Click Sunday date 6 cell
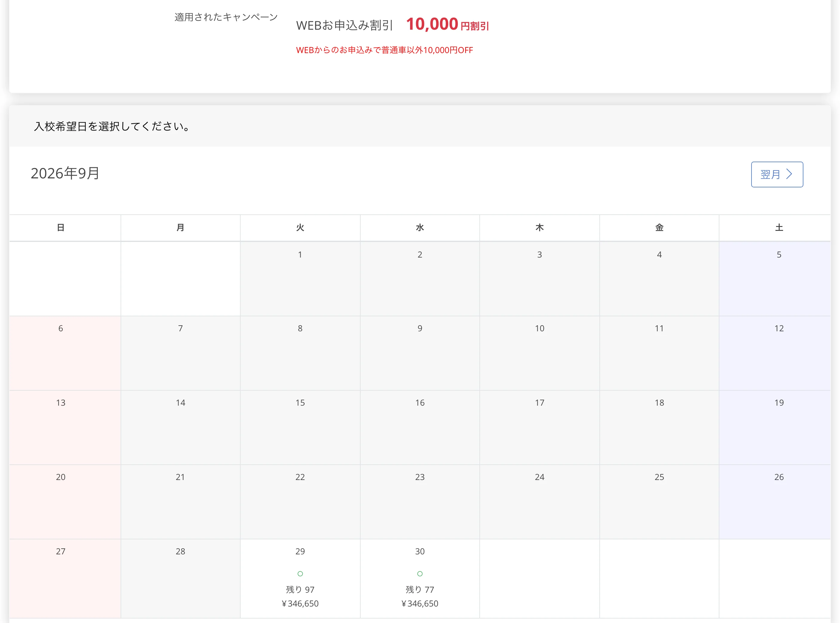The image size is (840, 623). click(65, 353)
